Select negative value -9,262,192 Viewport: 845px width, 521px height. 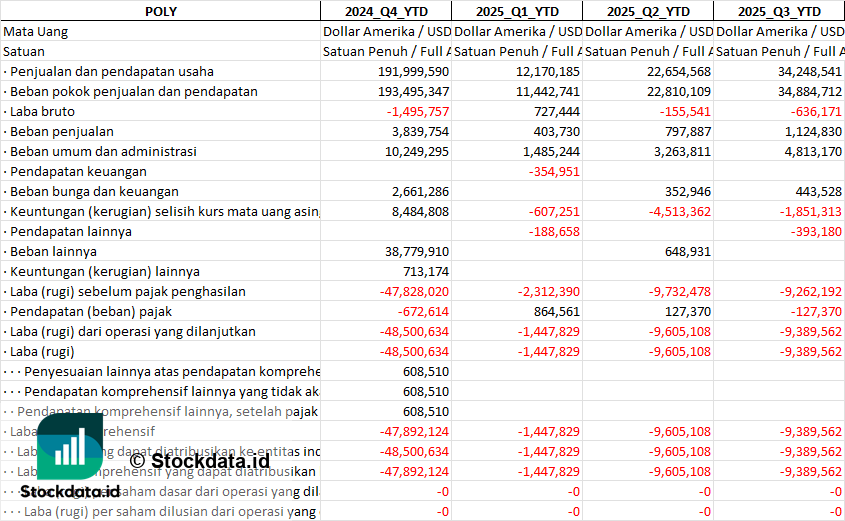pyautogui.click(x=811, y=291)
